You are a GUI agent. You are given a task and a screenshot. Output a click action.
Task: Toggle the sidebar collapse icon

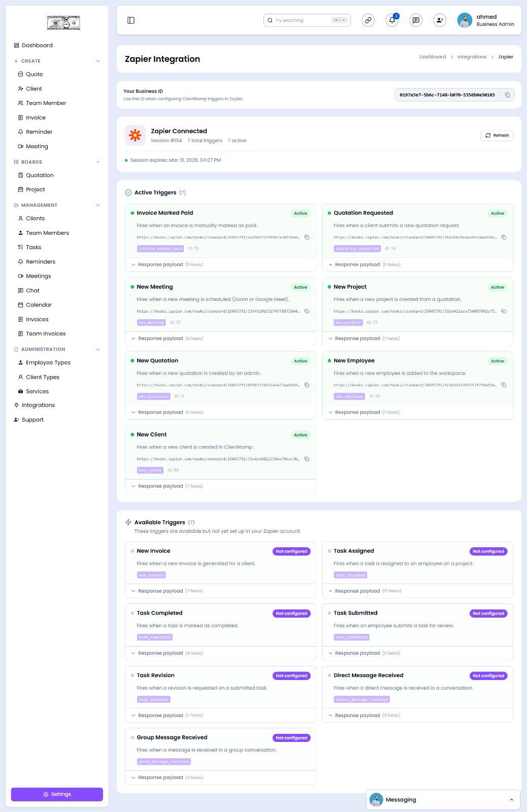tap(131, 20)
